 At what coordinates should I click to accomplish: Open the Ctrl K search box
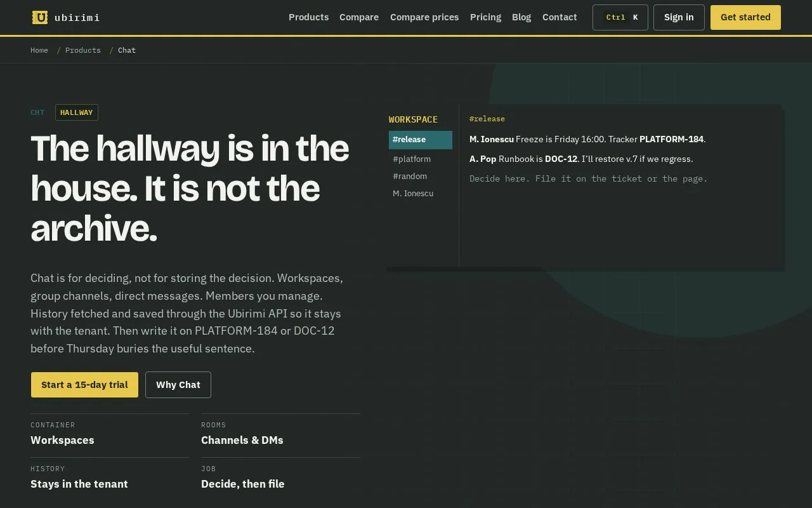coord(620,18)
